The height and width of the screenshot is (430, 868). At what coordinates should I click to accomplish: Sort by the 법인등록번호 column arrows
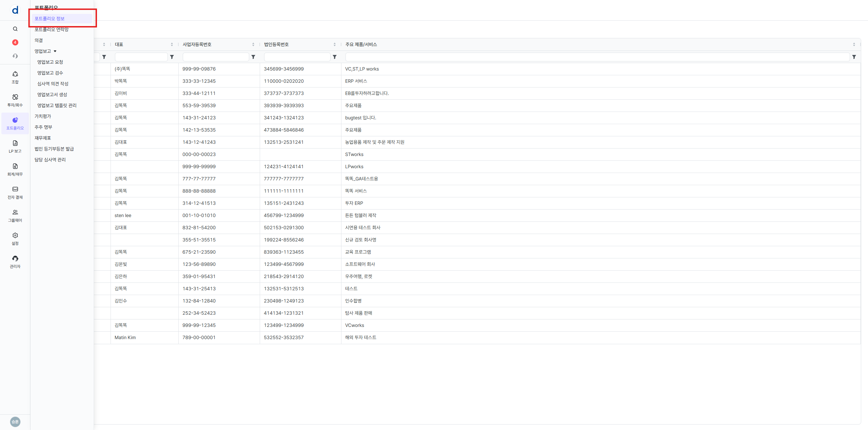334,44
